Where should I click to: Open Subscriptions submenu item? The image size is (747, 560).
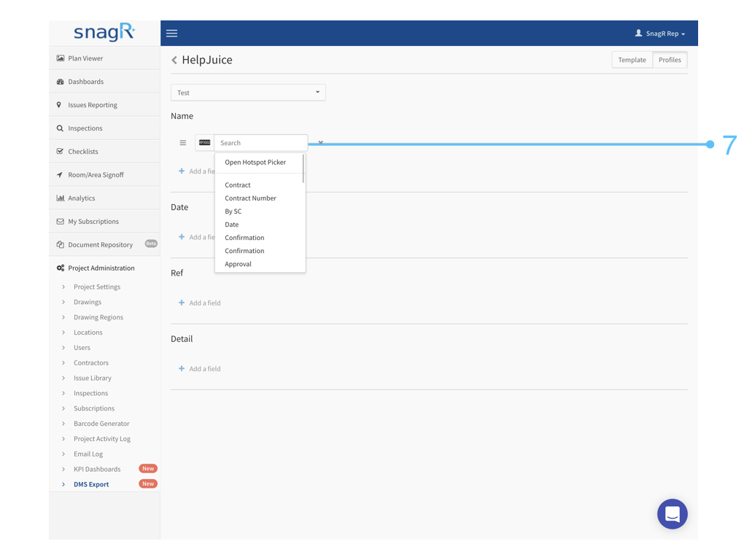tap(94, 408)
